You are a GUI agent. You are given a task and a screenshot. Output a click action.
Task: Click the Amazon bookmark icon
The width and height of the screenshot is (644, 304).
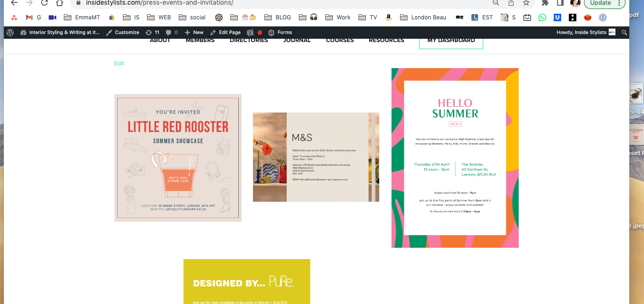click(388, 17)
